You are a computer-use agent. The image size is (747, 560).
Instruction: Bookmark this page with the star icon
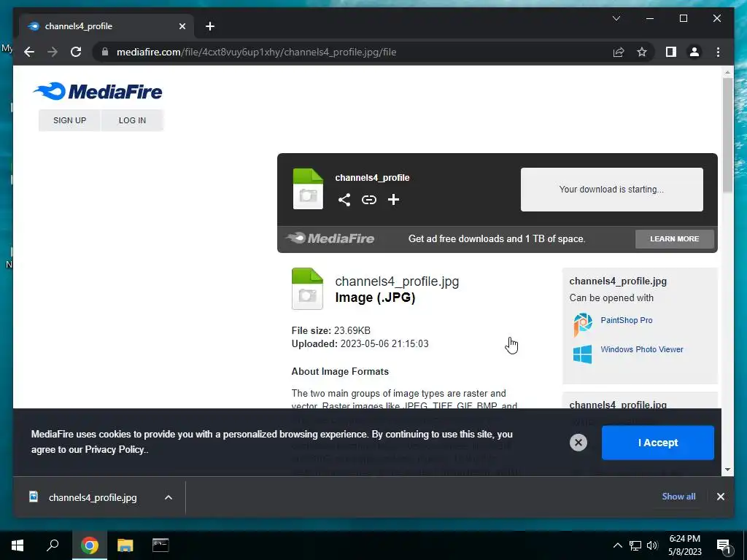coord(642,52)
